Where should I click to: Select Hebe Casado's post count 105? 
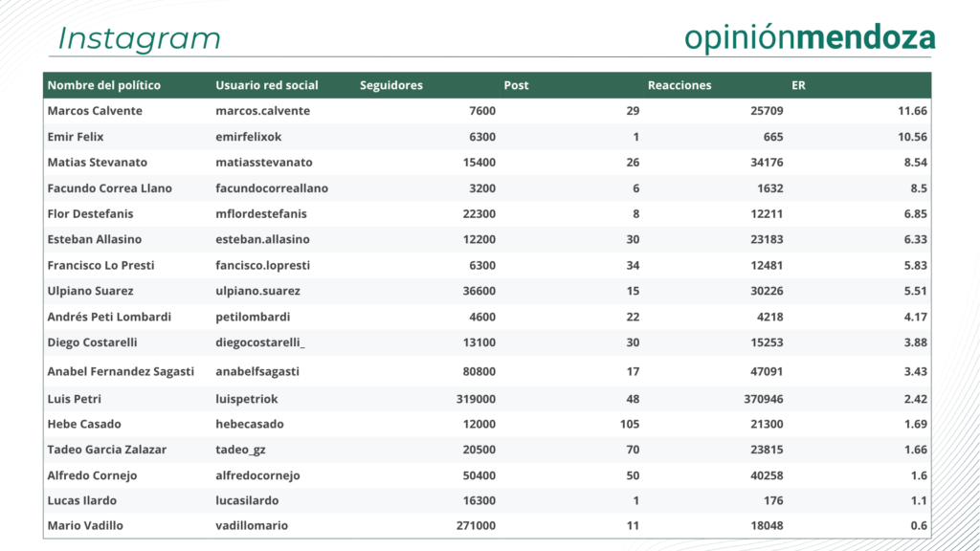(x=629, y=424)
